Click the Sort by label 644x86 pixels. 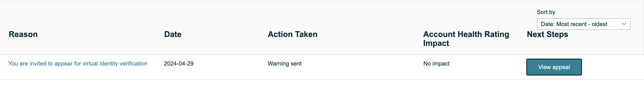tap(546, 12)
